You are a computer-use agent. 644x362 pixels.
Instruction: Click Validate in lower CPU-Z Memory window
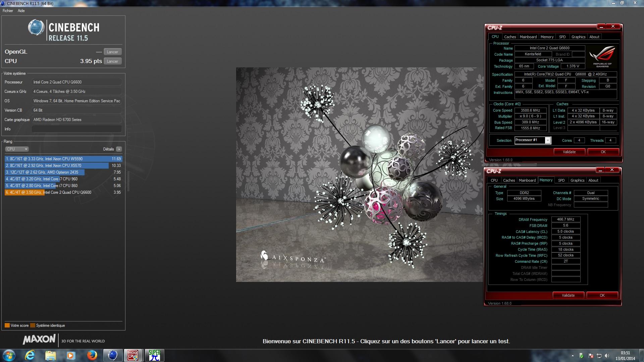(568, 295)
